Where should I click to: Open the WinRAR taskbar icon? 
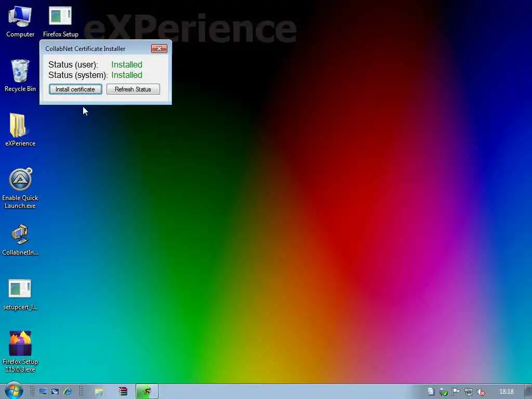click(123, 392)
